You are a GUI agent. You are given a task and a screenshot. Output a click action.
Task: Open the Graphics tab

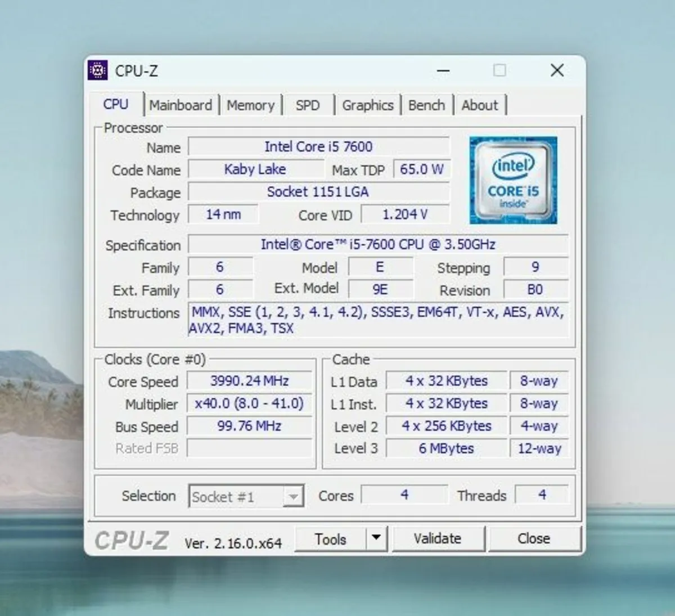point(368,105)
